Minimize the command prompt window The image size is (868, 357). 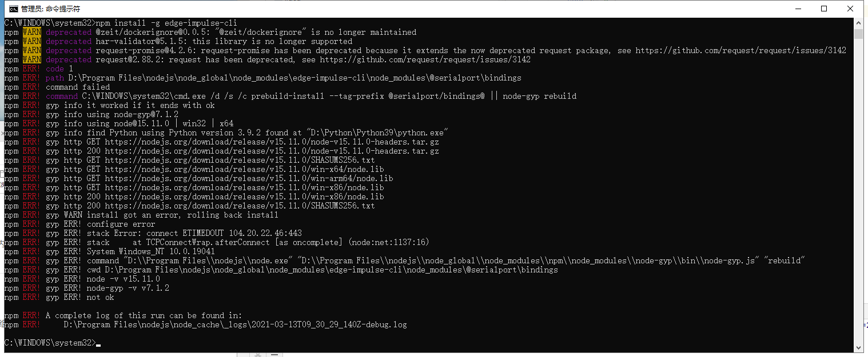[797, 9]
